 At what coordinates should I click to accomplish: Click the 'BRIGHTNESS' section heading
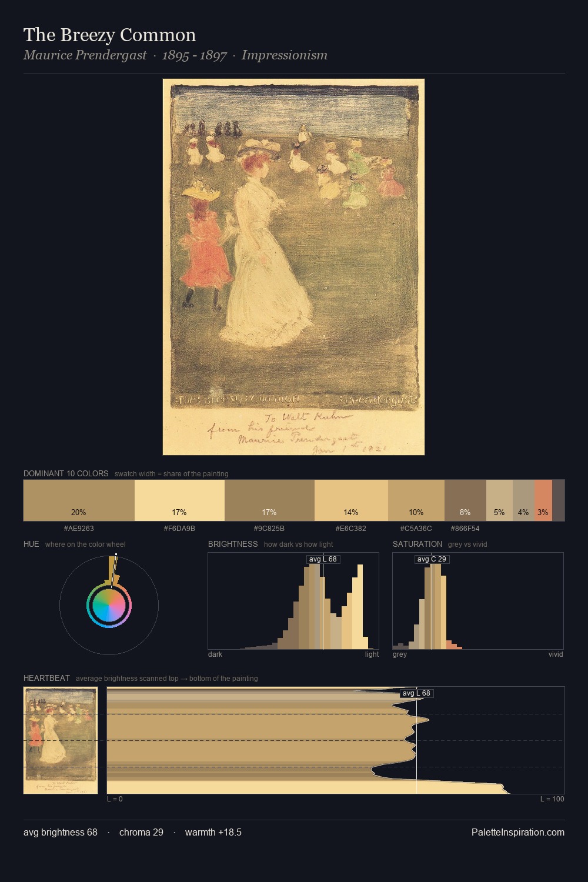coord(233,544)
